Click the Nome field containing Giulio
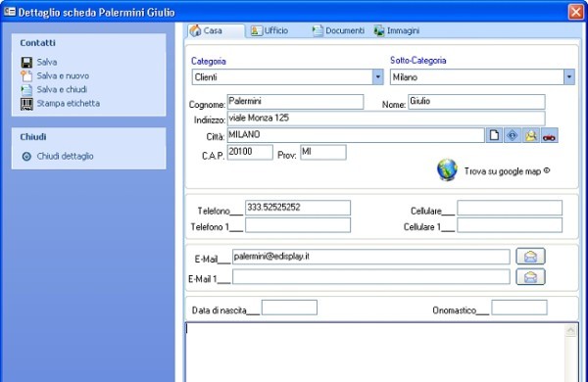This screenshot has height=382, width=588. pyautogui.click(x=476, y=102)
